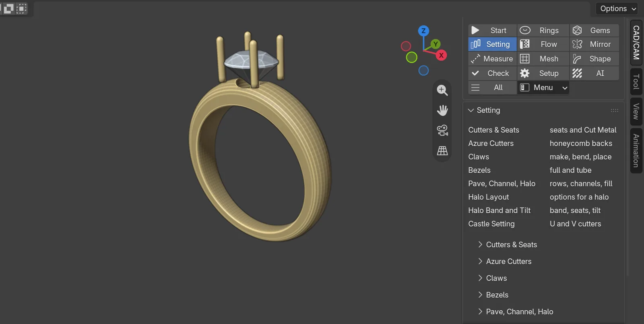Switch to the Animation sidebar tab

click(x=636, y=151)
